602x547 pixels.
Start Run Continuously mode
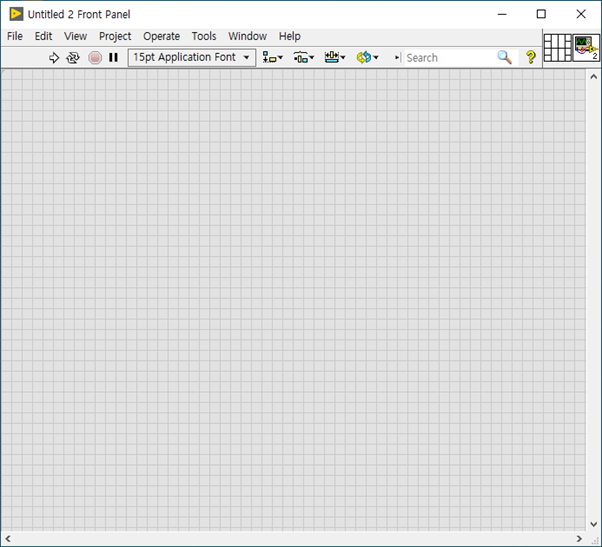[73, 58]
